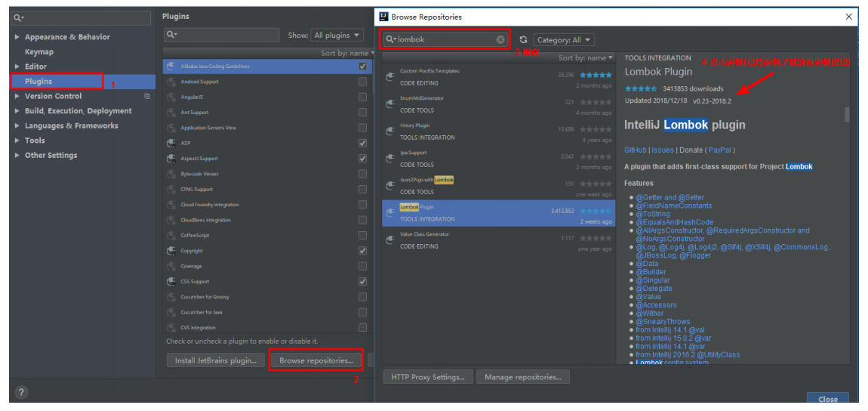Toggle the CSS Support checkbox
This screenshot has width=868, height=411.
pyautogui.click(x=362, y=281)
